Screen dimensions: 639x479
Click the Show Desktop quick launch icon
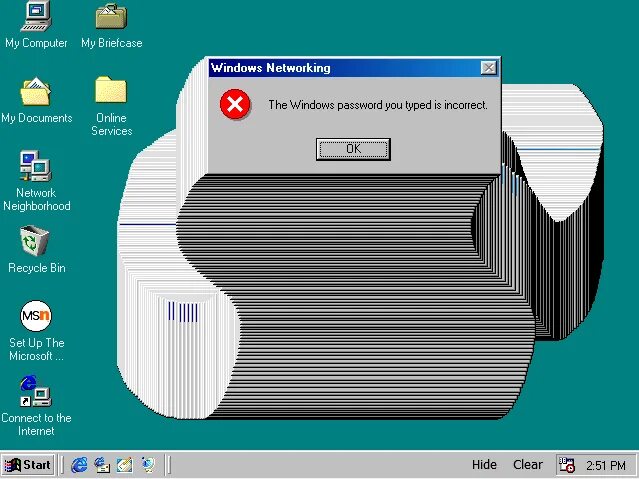tap(125, 465)
